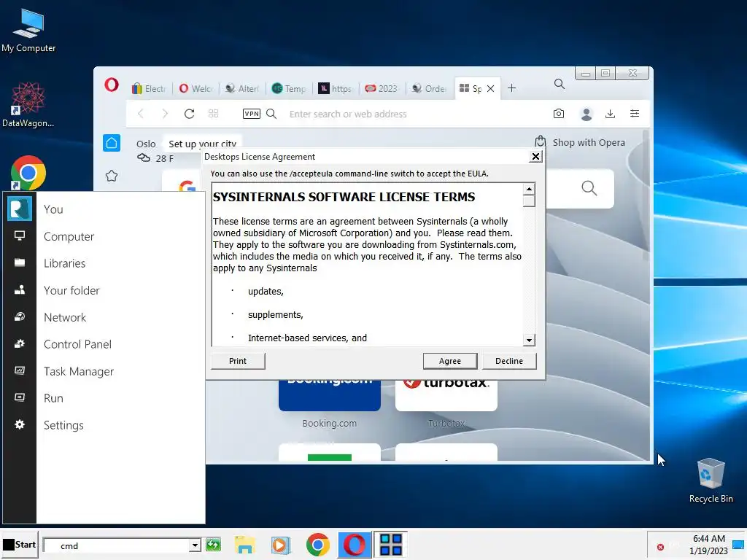This screenshot has height=560, width=747.
Task: Click Opera icon in taskbar
Action: [355, 545]
